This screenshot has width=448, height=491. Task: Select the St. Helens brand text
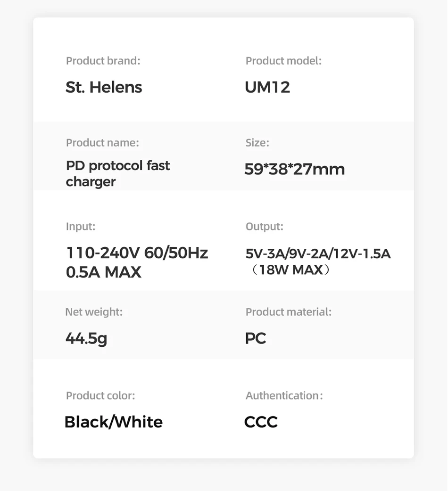click(x=104, y=87)
